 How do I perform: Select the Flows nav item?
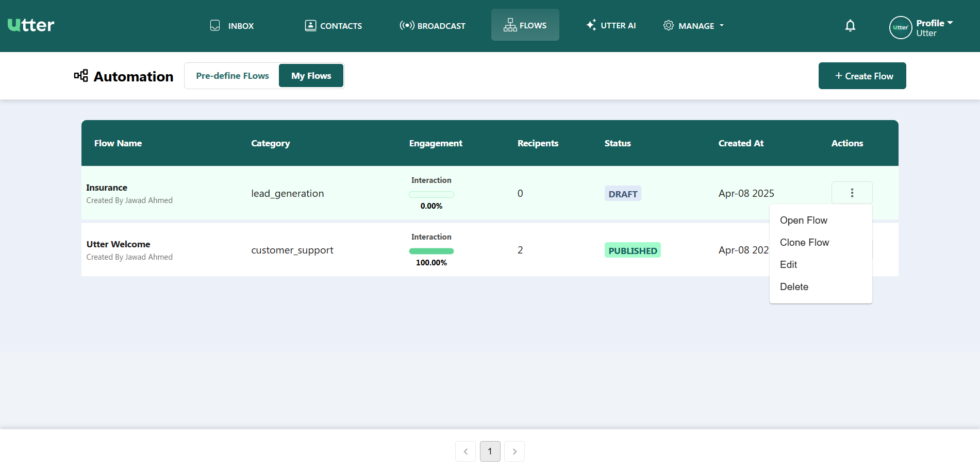point(525,25)
